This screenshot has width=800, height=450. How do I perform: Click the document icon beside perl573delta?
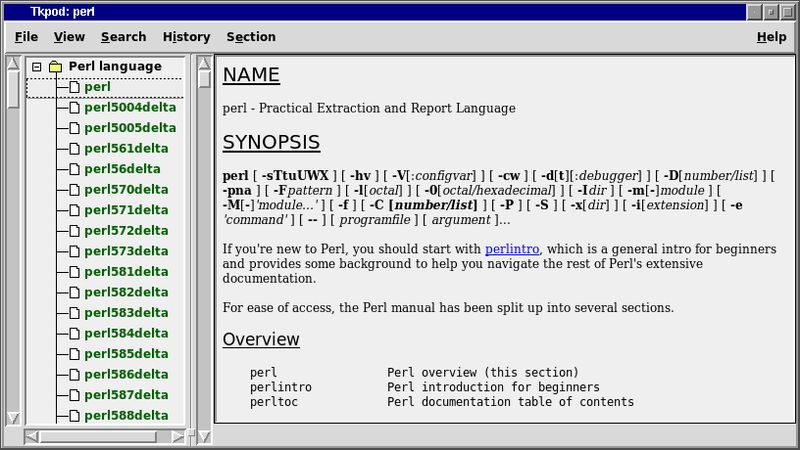point(74,251)
